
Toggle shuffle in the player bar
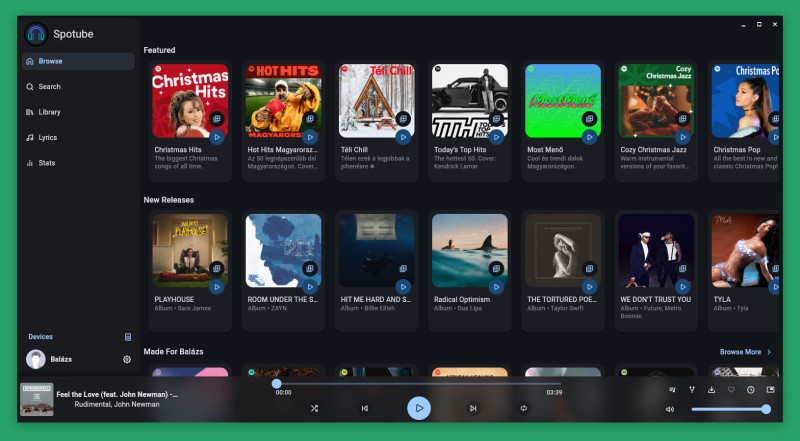coord(314,408)
